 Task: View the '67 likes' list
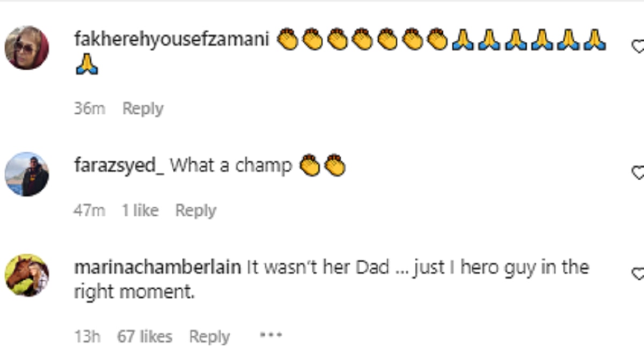tap(145, 336)
